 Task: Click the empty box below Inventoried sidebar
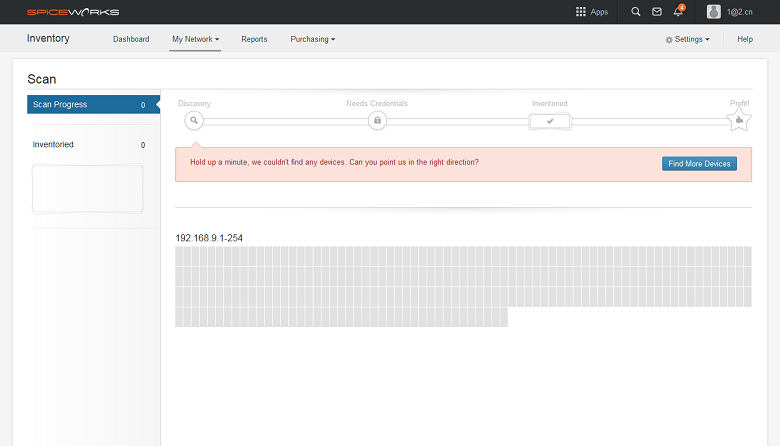[88, 189]
